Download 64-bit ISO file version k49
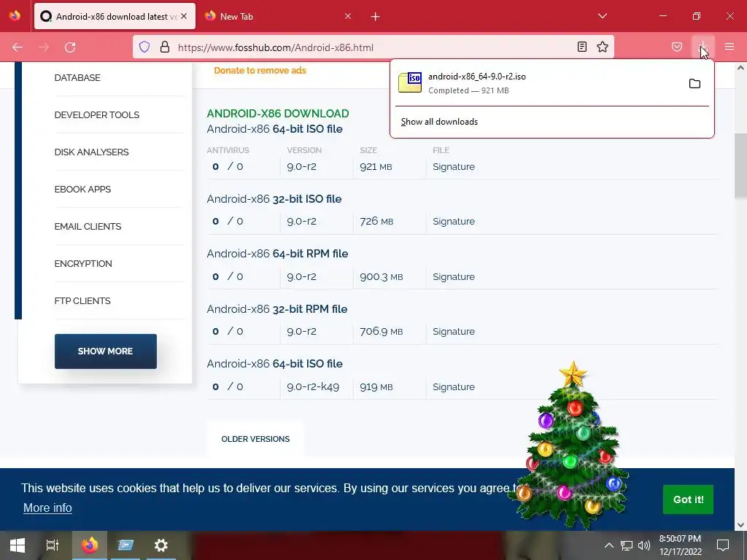 [274, 364]
